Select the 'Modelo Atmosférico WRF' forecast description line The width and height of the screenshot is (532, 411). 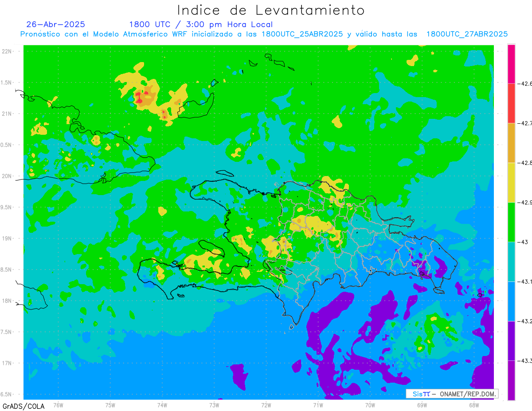coord(264,34)
